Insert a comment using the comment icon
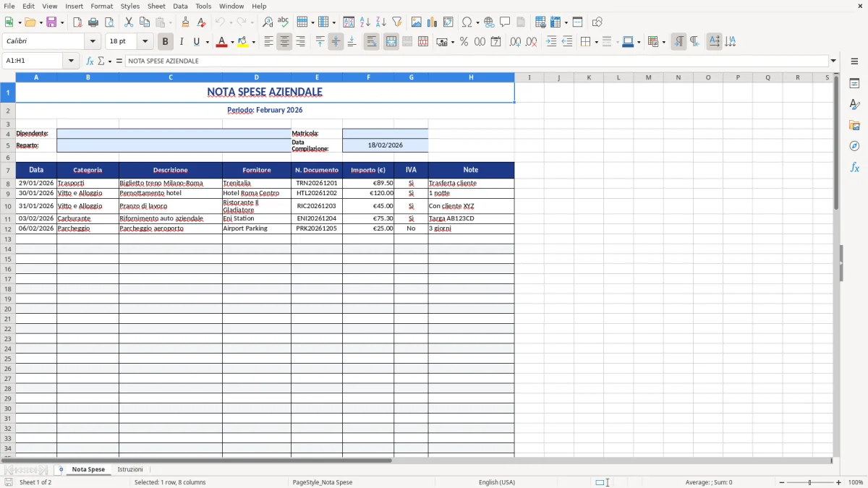The image size is (868, 488). tap(505, 21)
